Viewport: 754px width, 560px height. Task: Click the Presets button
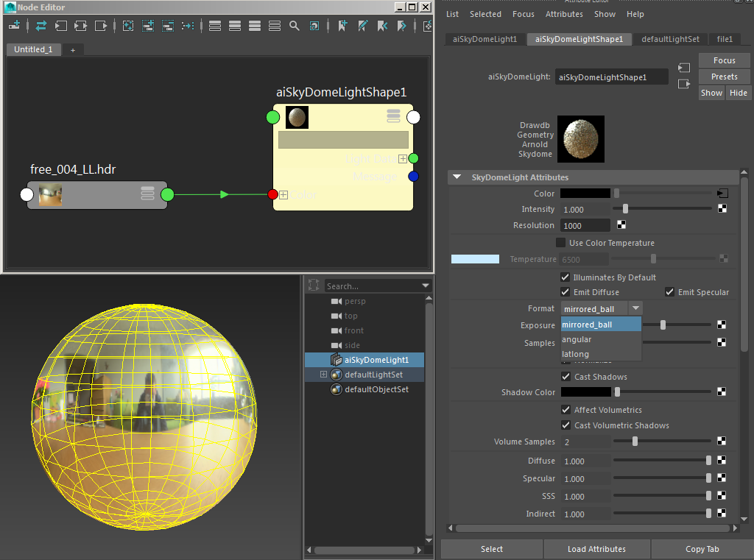(x=725, y=77)
